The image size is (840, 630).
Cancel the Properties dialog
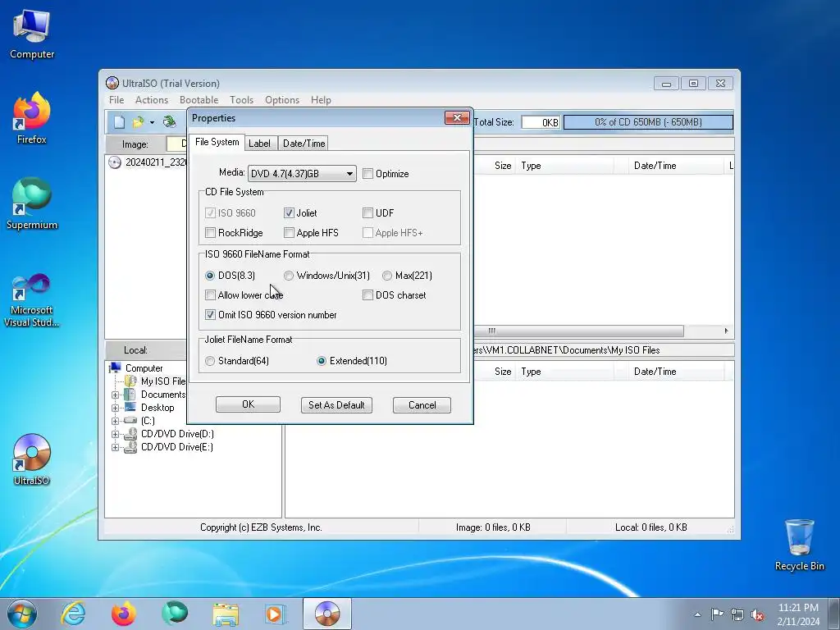point(422,405)
